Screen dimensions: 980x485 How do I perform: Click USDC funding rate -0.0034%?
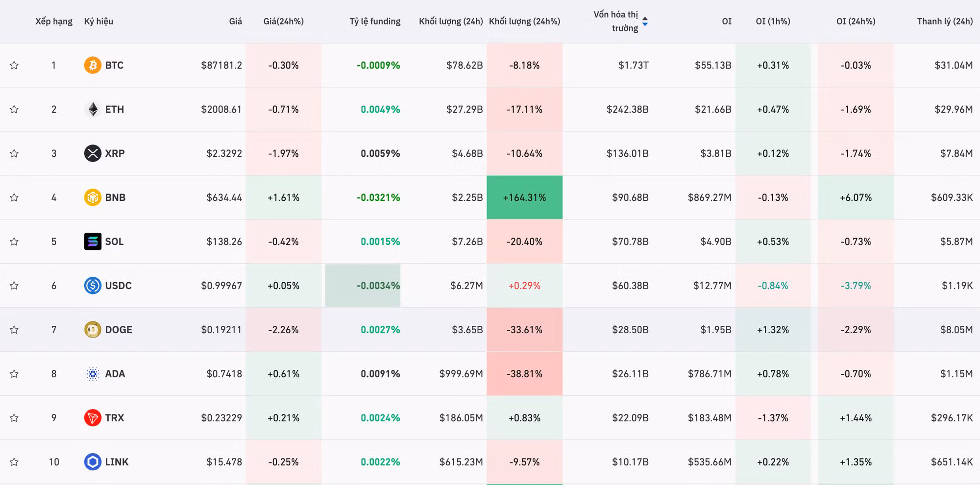pos(378,286)
